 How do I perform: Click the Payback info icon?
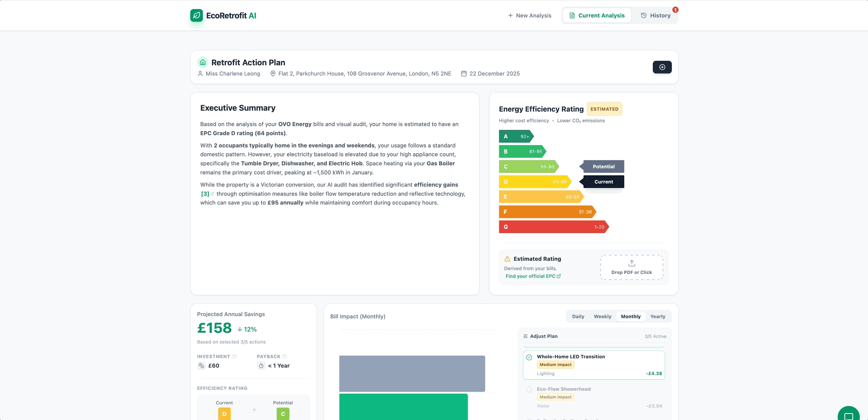click(x=285, y=357)
